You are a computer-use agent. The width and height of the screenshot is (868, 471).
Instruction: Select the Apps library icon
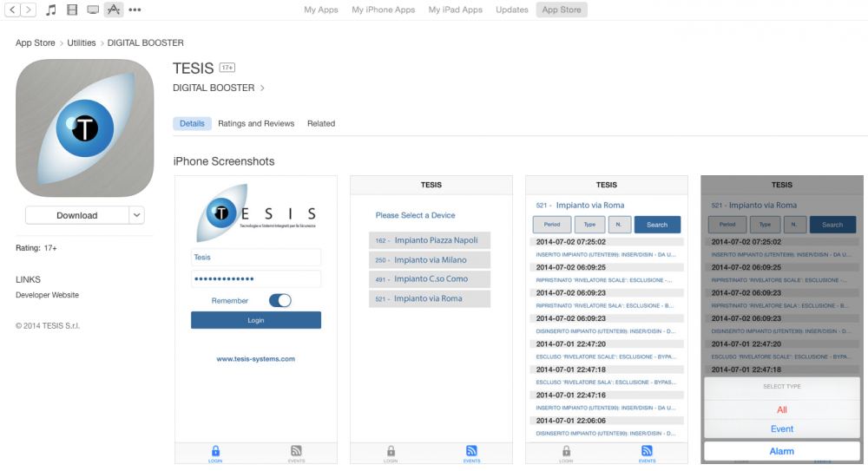[x=114, y=10]
